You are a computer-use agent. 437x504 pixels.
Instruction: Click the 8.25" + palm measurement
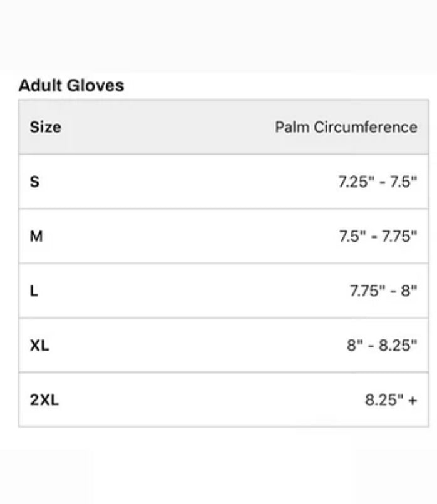[391, 400]
